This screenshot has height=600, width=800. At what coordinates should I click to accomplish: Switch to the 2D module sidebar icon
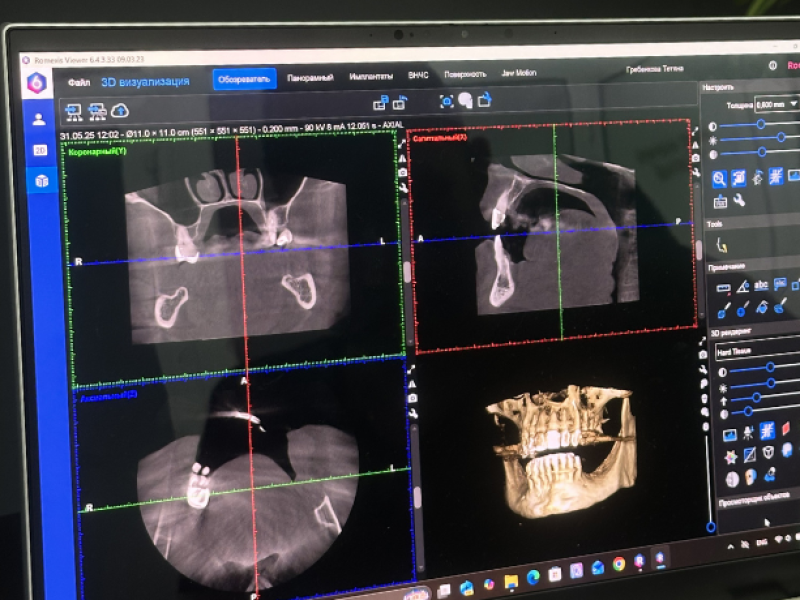pos(40,150)
